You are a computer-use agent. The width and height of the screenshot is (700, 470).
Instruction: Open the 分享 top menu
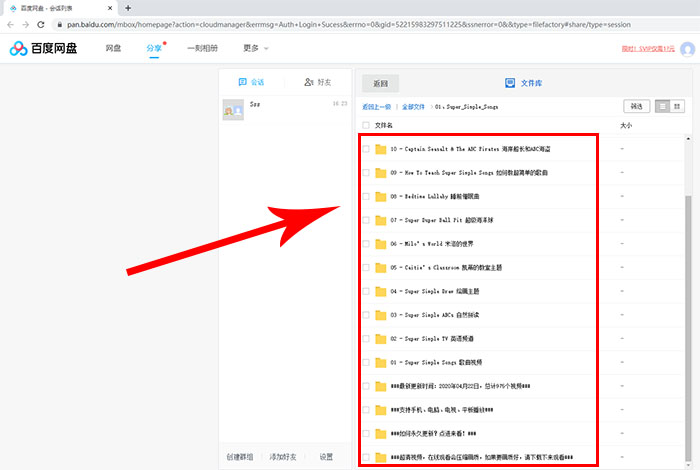point(154,48)
